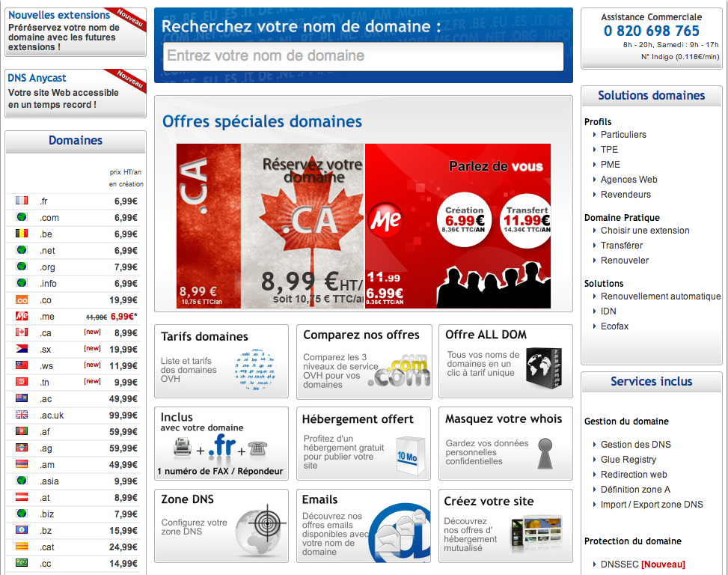Screen dimensions: 728x575
Task: Click the UK flag icon beside .ac.uk
Action: click(x=22, y=415)
